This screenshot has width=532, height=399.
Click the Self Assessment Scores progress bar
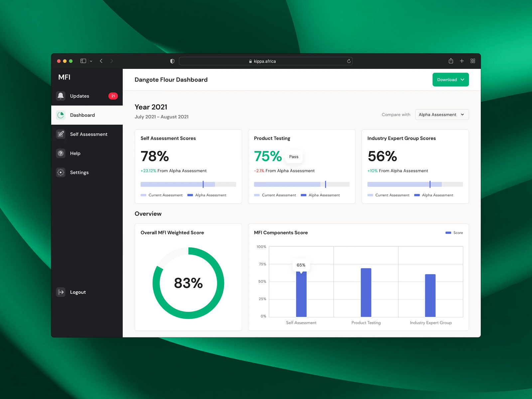tap(188, 184)
